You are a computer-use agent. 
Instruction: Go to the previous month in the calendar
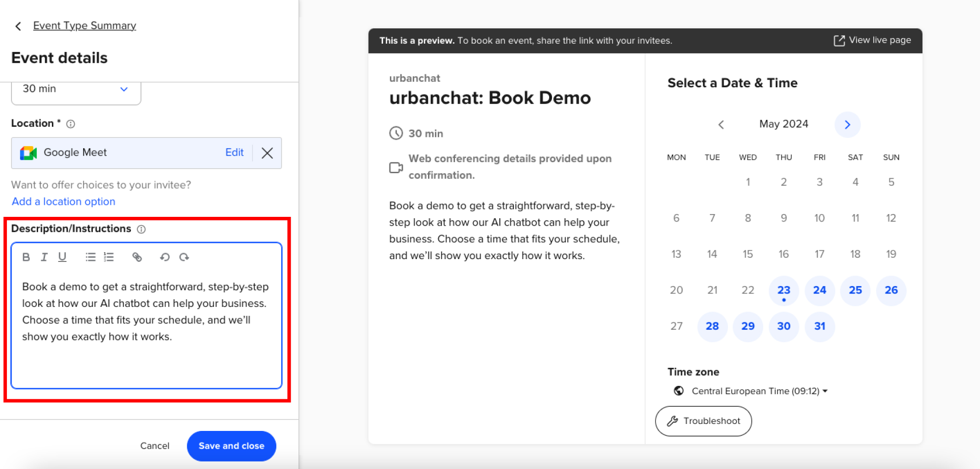[721, 124]
